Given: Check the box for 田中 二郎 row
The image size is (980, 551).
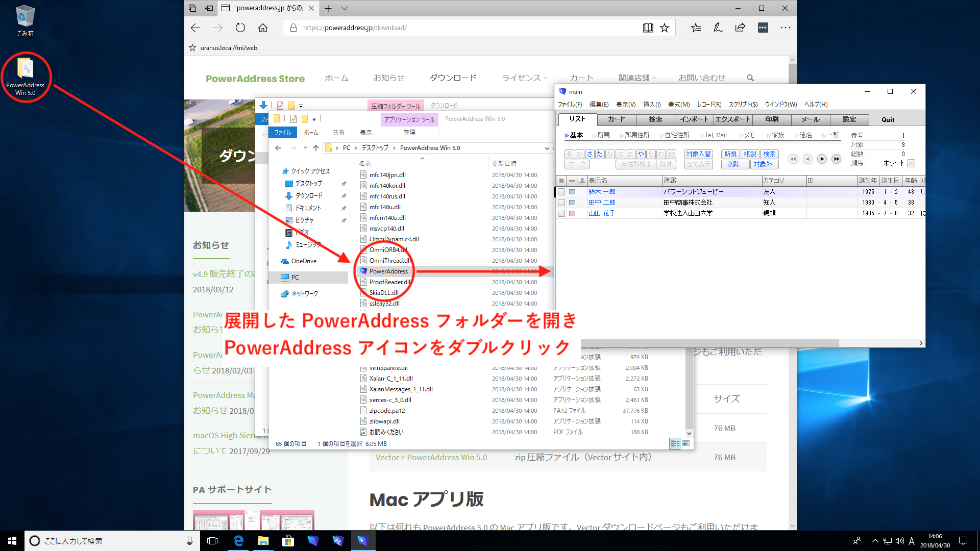Looking at the screenshot, I should coord(561,203).
